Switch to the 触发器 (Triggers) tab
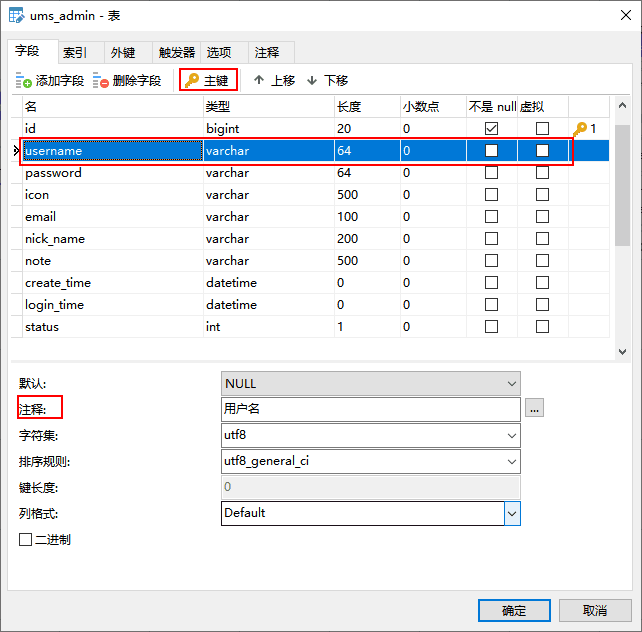Image resolution: width=642 pixels, height=632 pixels. (176, 52)
